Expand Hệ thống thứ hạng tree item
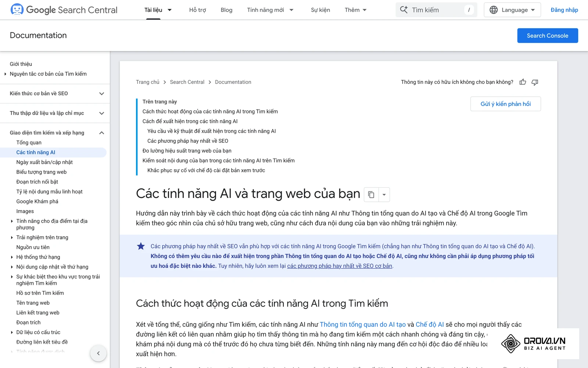This screenshot has width=588, height=368. (12, 257)
